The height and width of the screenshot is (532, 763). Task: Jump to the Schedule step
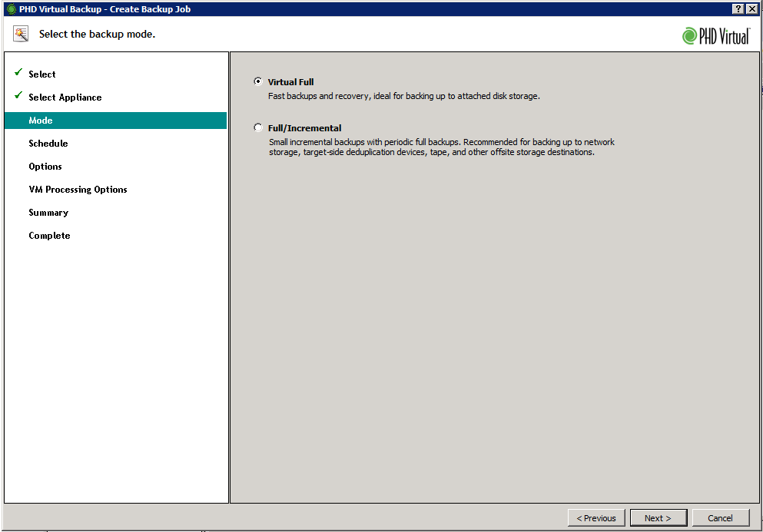coord(48,144)
